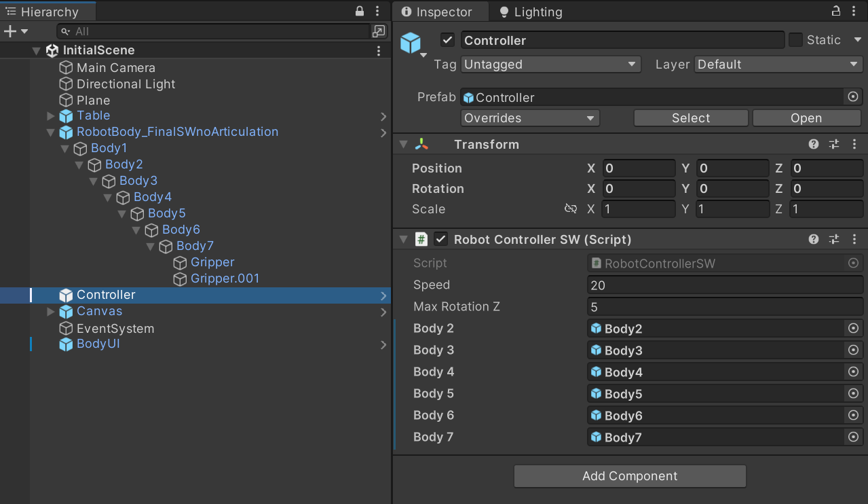Click the Controller object name field
The width and height of the screenshot is (868, 504).
622,40
